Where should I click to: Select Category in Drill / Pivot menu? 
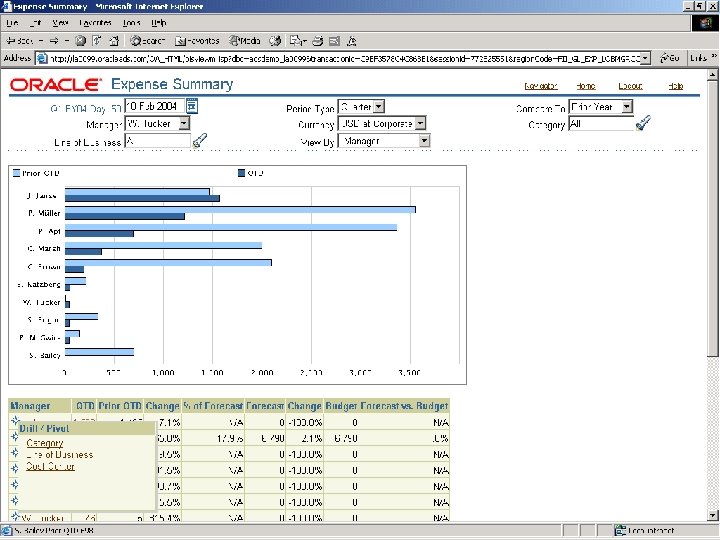[x=44, y=443]
